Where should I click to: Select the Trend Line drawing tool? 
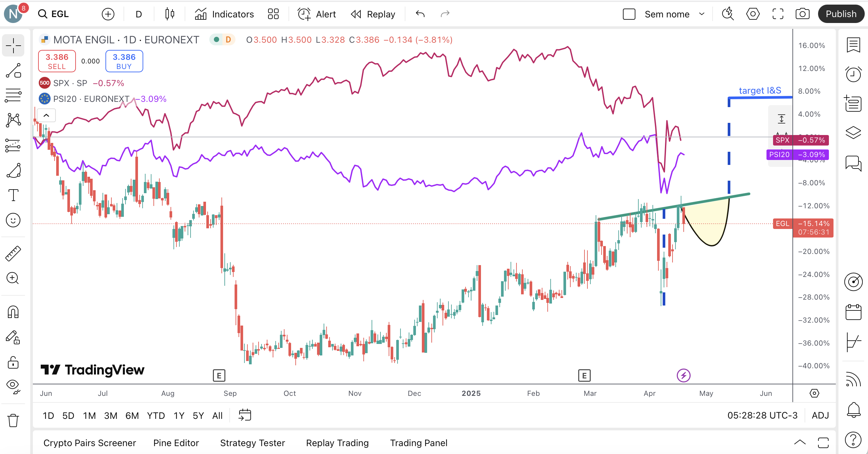(13, 70)
